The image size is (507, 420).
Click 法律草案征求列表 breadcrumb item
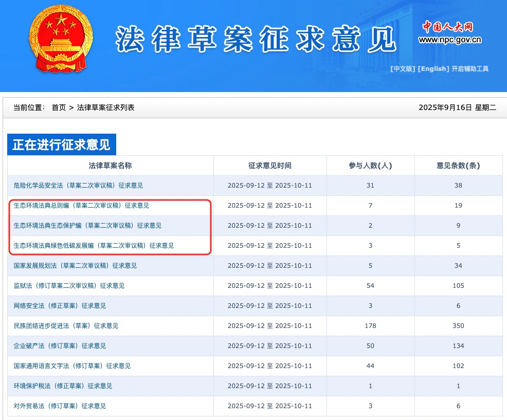105,107
